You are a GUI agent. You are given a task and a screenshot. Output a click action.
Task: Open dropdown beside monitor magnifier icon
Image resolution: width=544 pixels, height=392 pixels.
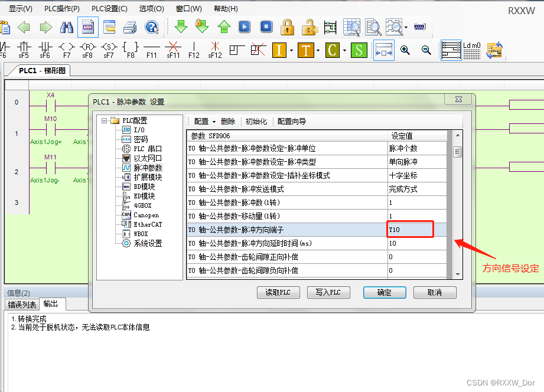pos(406,27)
